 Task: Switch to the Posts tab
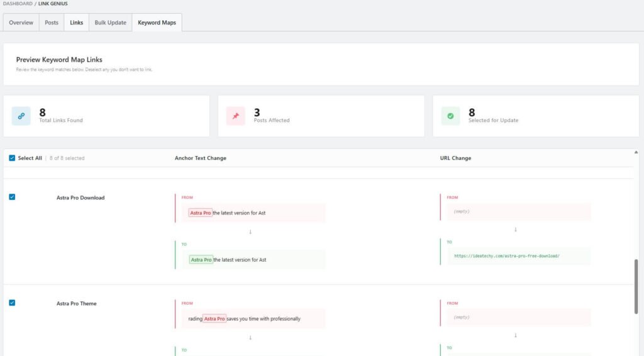(x=52, y=23)
